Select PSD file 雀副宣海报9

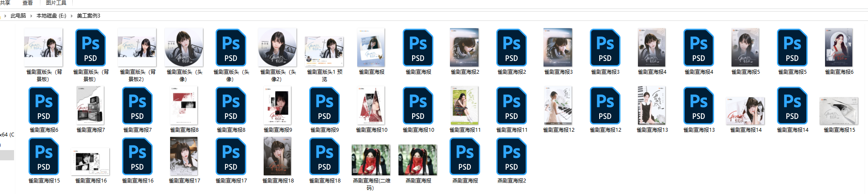(324, 105)
